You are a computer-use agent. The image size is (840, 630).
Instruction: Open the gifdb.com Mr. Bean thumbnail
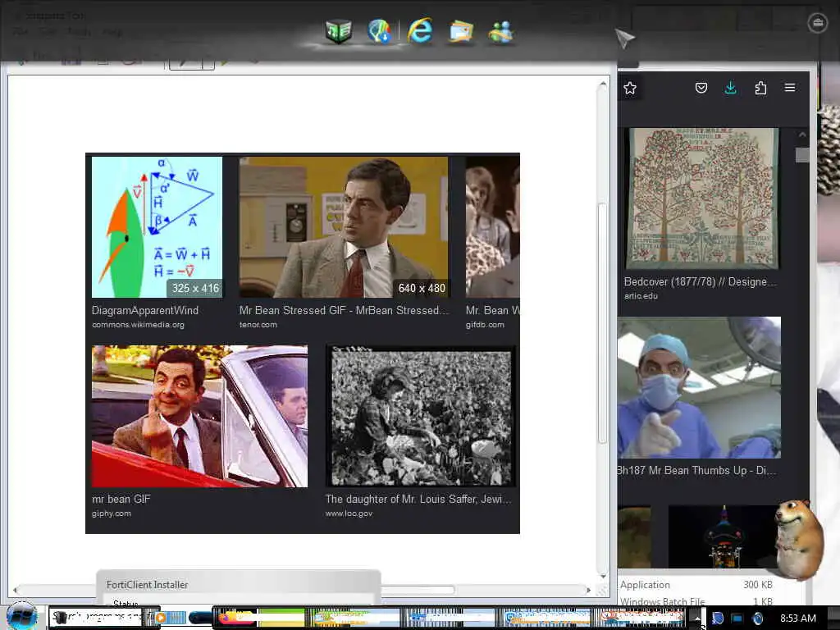(x=492, y=227)
